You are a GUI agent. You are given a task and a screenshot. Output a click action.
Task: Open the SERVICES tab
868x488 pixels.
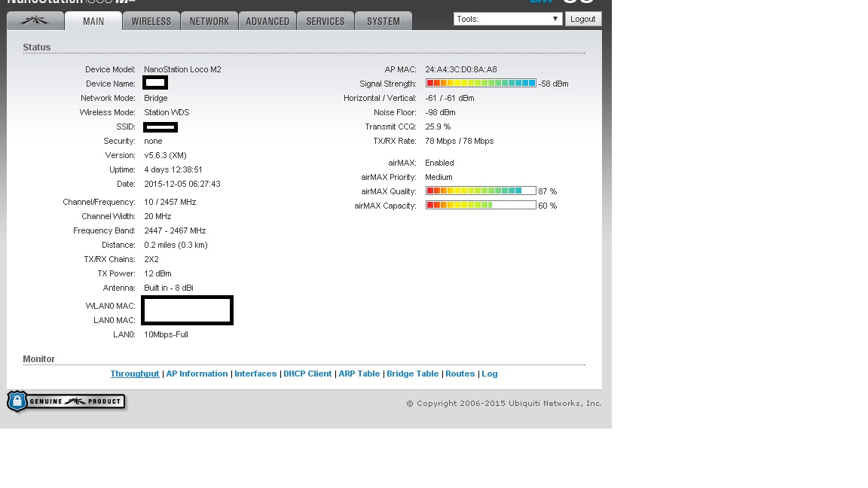(x=325, y=21)
